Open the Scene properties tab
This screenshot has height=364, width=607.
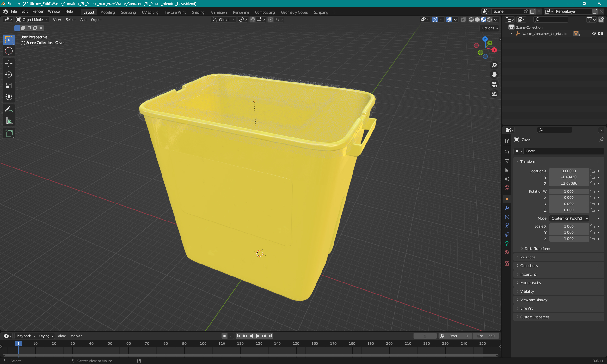point(507,179)
